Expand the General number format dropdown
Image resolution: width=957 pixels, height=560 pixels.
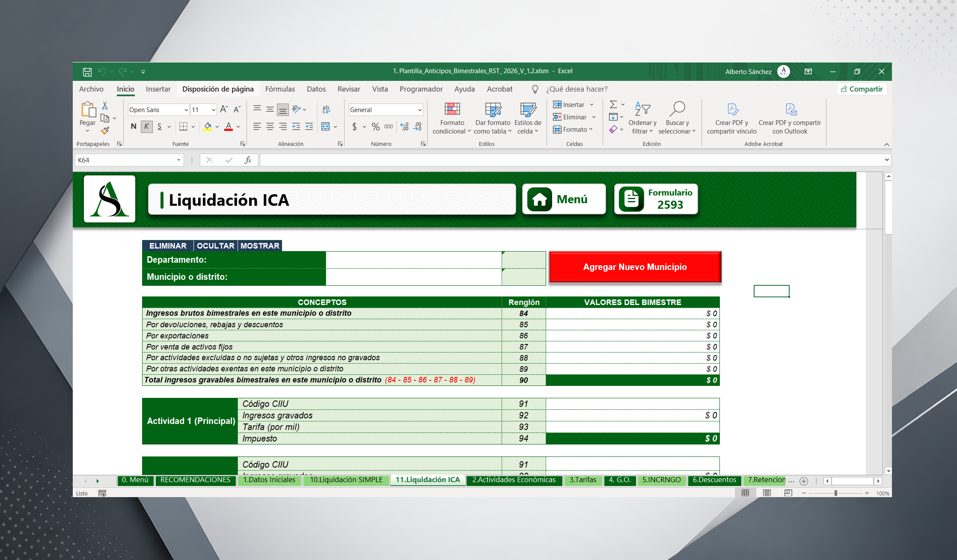click(419, 110)
